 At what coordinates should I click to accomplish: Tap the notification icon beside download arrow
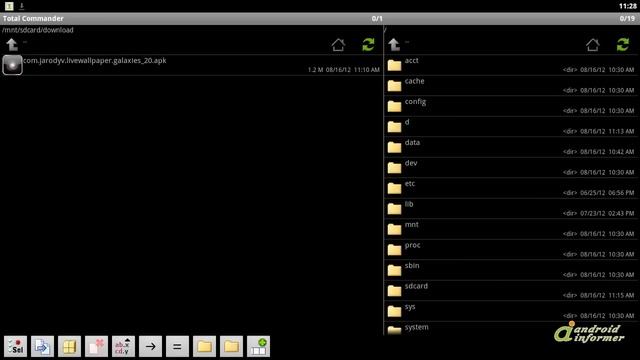tap(9, 6)
